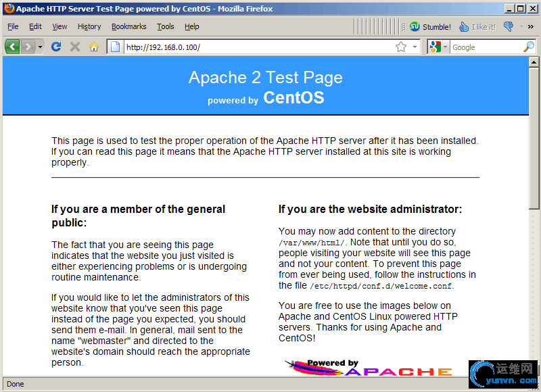Image resolution: width=541 pixels, height=392 pixels.
Task: Reload the current page
Action: [x=56, y=47]
